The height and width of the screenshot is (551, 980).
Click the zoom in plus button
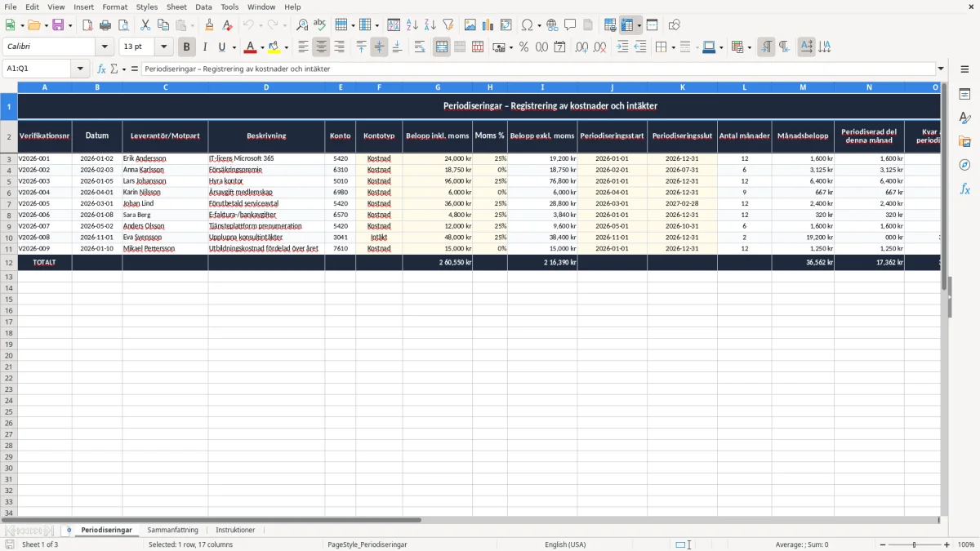pyautogui.click(x=947, y=544)
